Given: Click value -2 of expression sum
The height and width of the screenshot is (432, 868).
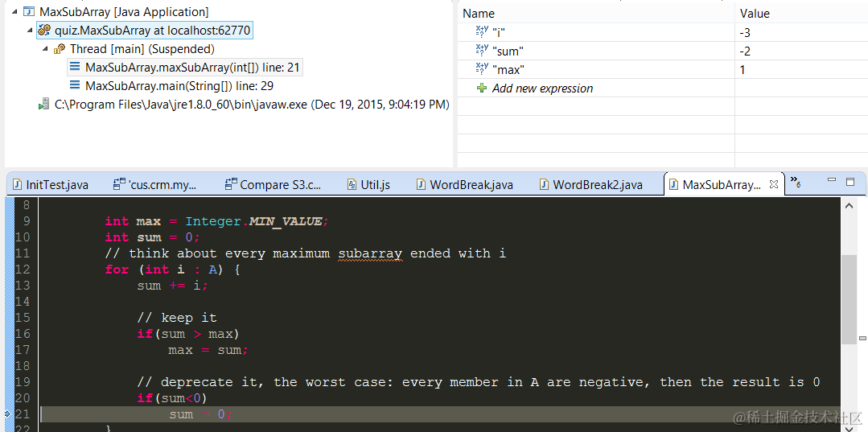Looking at the screenshot, I should (745, 51).
